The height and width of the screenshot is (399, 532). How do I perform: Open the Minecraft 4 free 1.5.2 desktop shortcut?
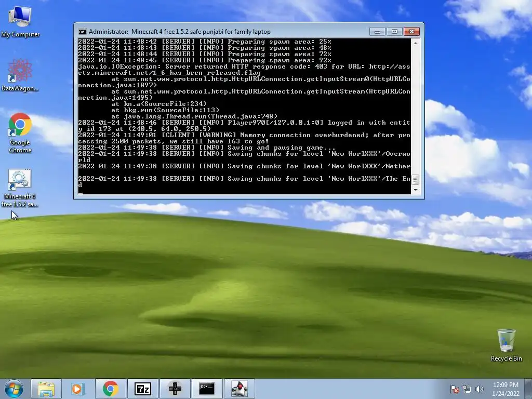tap(20, 188)
